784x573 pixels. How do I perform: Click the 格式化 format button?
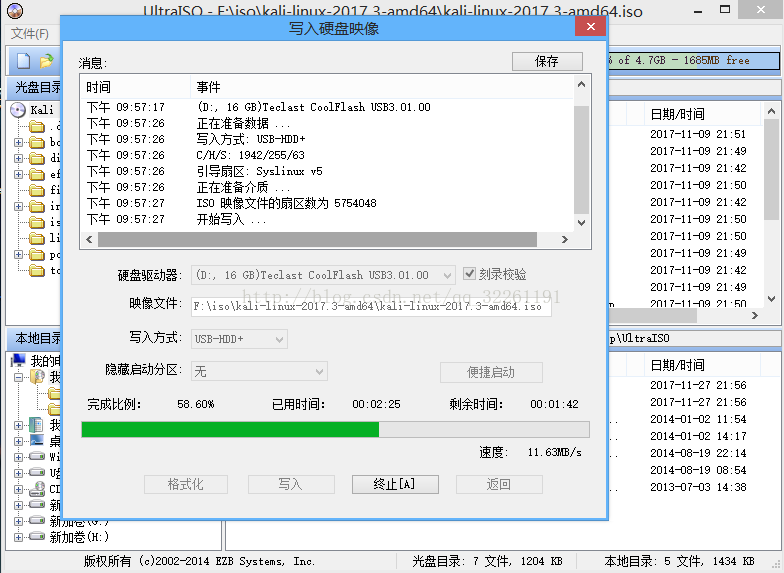186,484
